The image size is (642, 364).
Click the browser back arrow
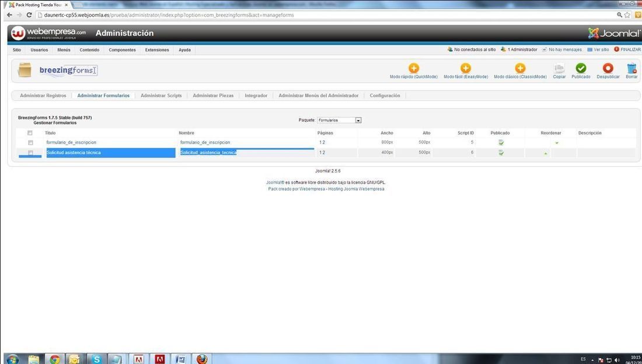click(x=9, y=15)
